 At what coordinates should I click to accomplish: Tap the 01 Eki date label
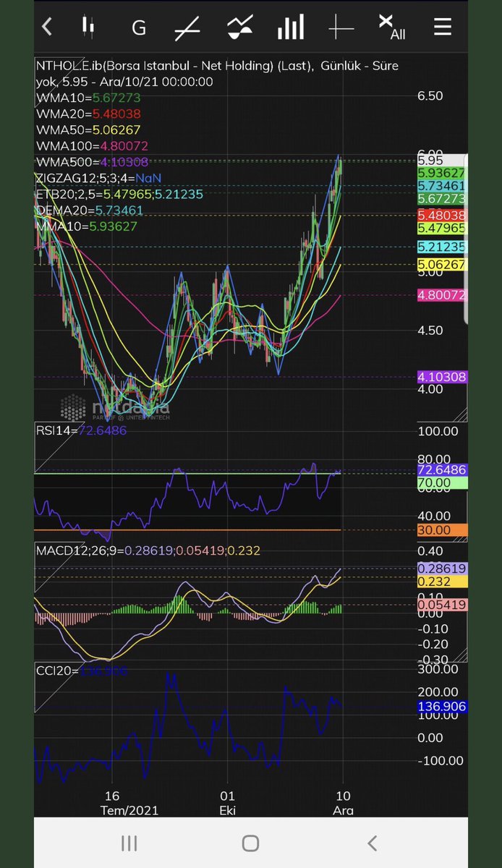(x=228, y=803)
